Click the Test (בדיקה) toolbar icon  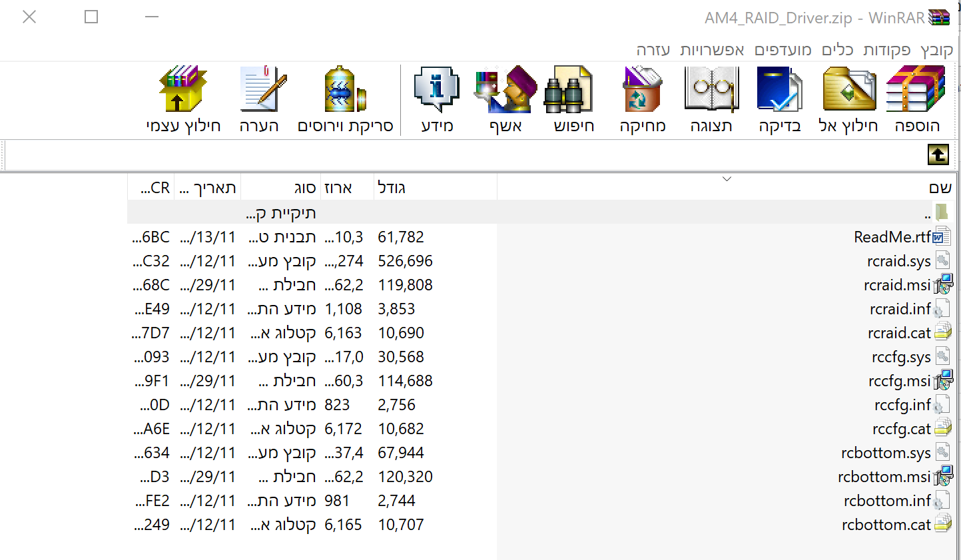click(780, 100)
